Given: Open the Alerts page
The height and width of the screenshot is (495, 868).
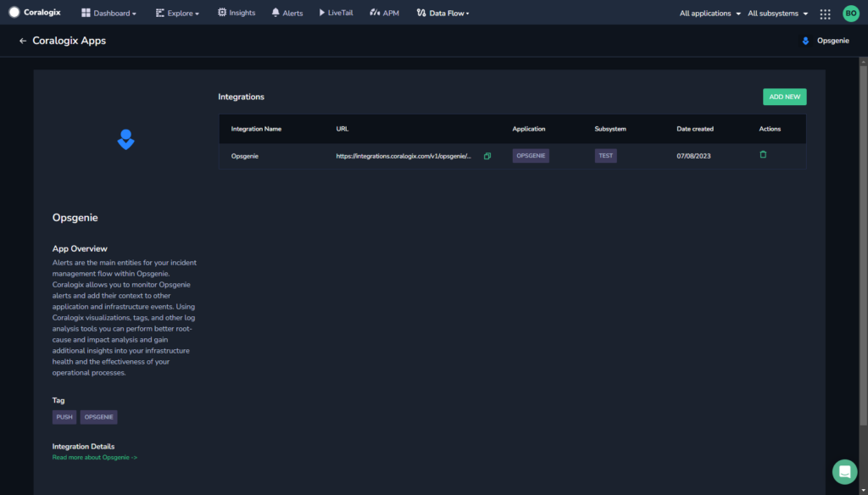Looking at the screenshot, I should [x=287, y=13].
